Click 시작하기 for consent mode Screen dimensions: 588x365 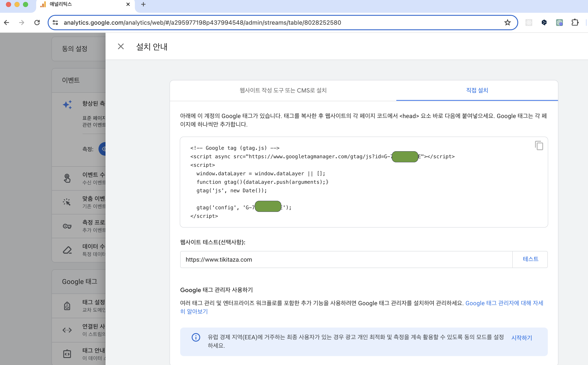coord(521,338)
